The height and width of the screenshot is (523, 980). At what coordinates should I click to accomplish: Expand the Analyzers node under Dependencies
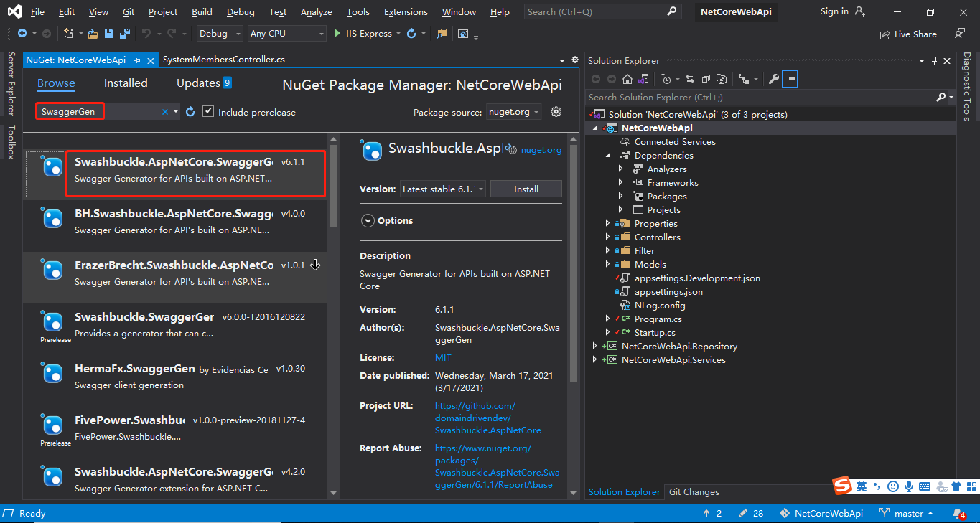[x=621, y=169]
